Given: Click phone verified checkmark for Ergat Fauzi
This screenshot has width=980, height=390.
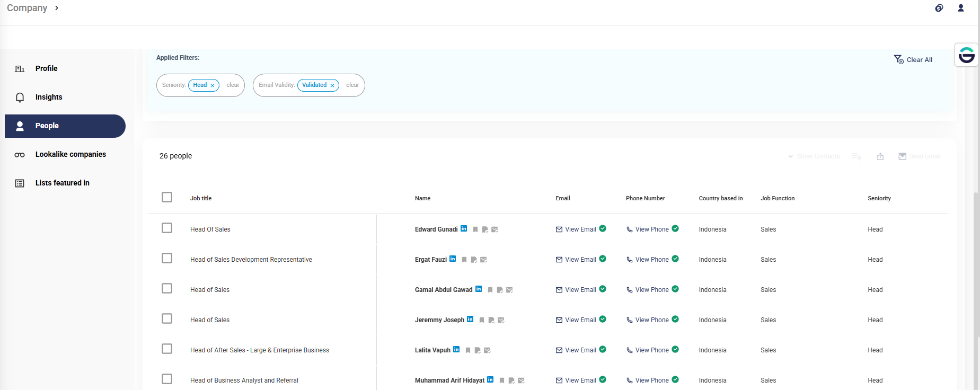Looking at the screenshot, I should 675,259.
